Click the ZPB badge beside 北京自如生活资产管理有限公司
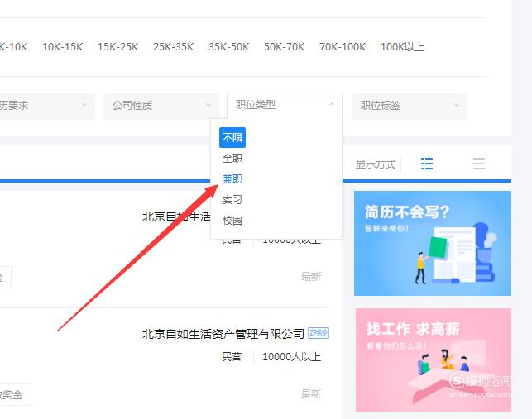The height and width of the screenshot is (419, 532). [x=319, y=333]
